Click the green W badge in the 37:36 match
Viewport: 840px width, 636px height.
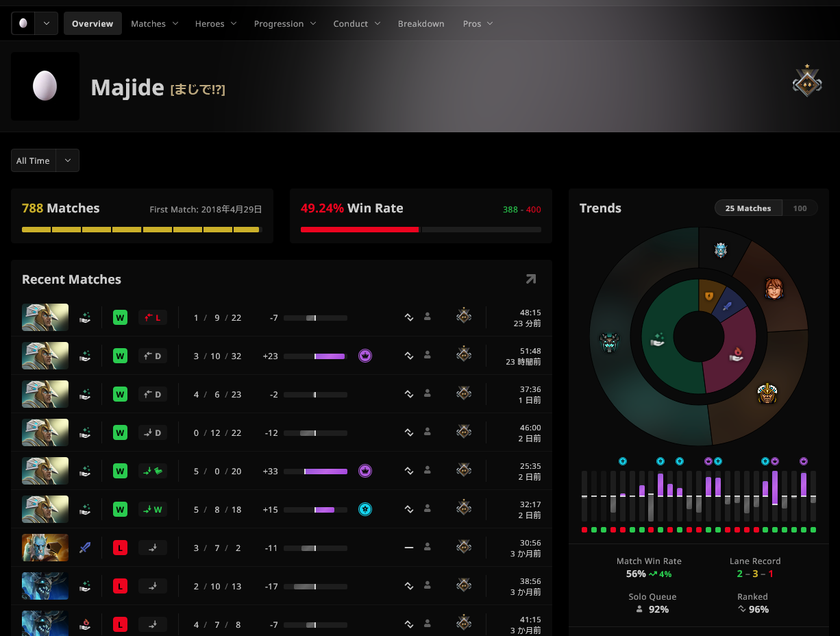point(120,394)
